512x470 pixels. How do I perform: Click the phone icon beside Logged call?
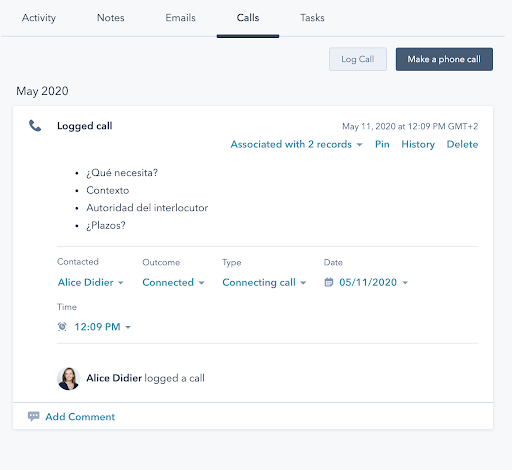tap(35, 126)
